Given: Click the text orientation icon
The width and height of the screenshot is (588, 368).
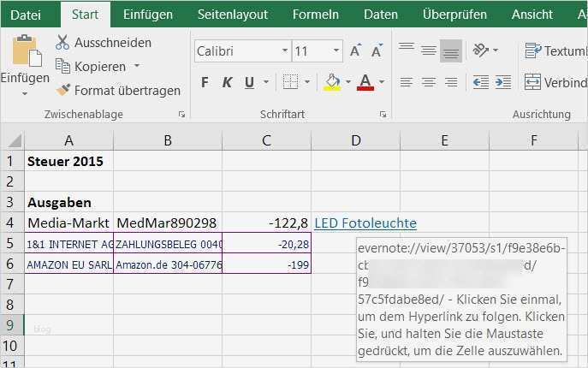Looking at the screenshot, I should [x=480, y=50].
